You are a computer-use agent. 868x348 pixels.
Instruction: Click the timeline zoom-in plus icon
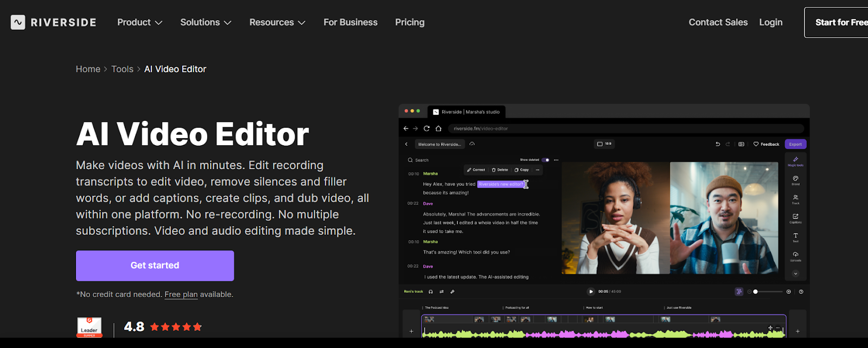click(x=789, y=292)
